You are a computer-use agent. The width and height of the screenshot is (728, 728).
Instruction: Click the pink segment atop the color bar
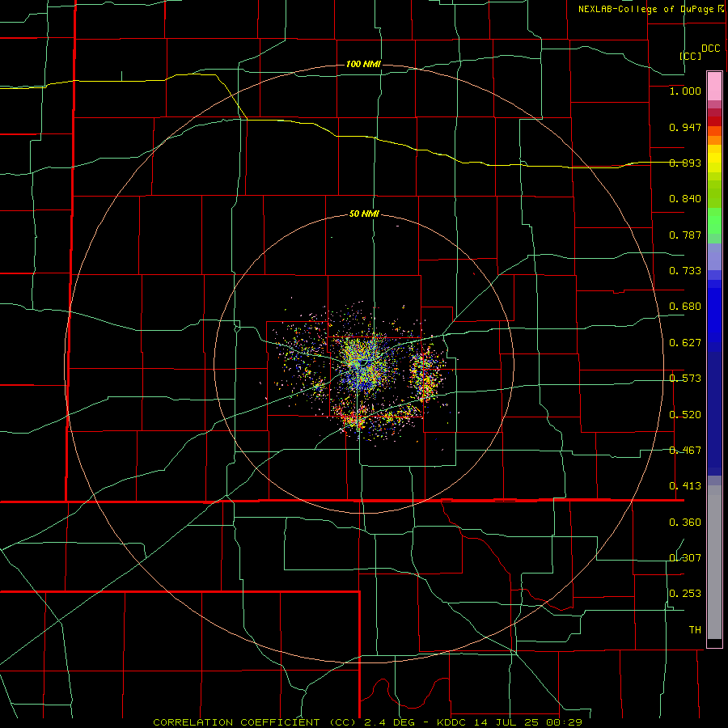[714, 87]
